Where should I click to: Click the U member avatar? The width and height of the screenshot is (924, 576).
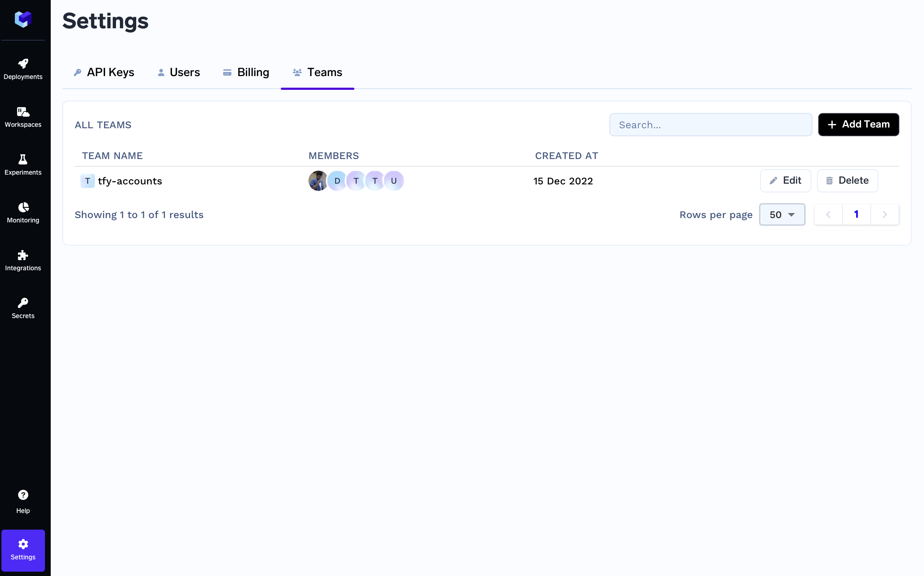click(x=394, y=181)
